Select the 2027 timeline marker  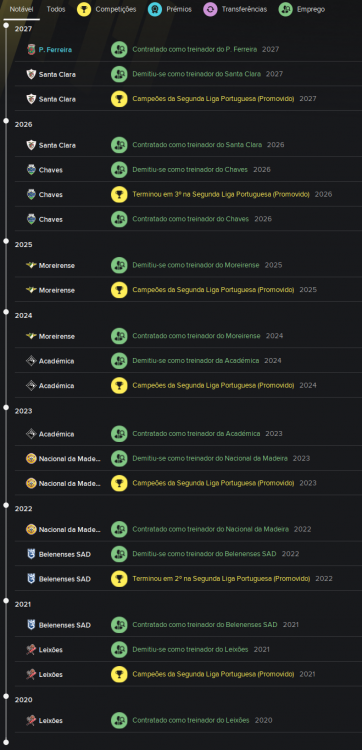coord(6,25)
